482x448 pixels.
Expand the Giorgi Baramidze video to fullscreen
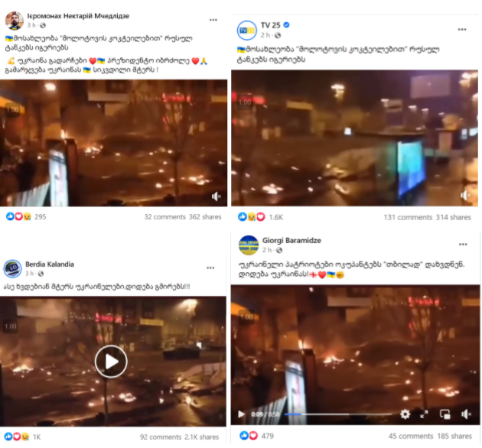424,414
